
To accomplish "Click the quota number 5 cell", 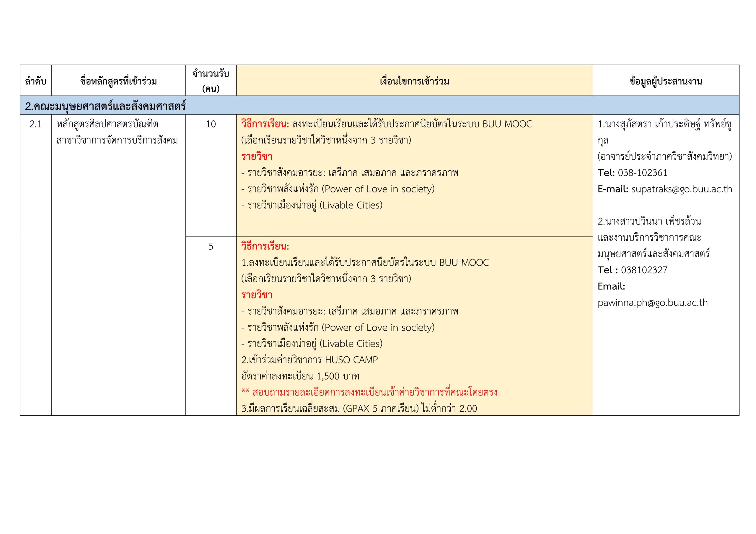I will pos(211,246).
